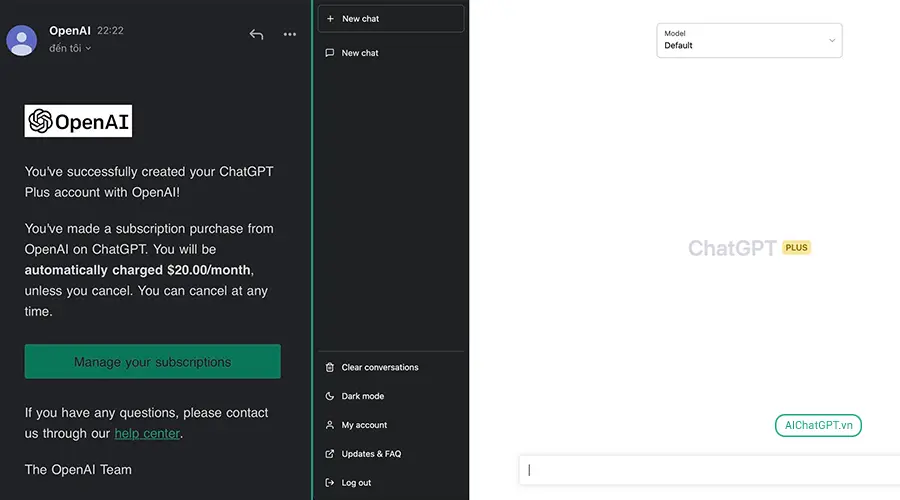
Task: Reply to the OpenAI email using arrow icon
Action: pyautogui.click(x=256, y=34)
